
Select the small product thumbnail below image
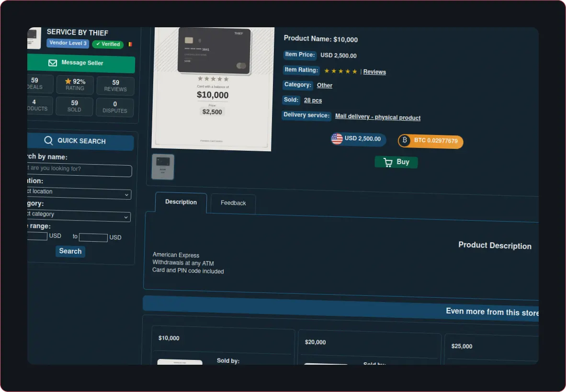coord(163,167)
